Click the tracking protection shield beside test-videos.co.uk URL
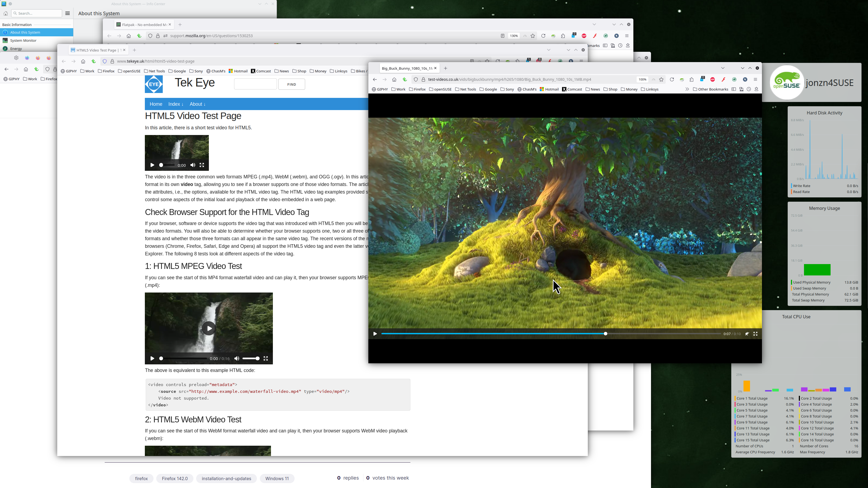Screen dimensions: 868x488 416,79
